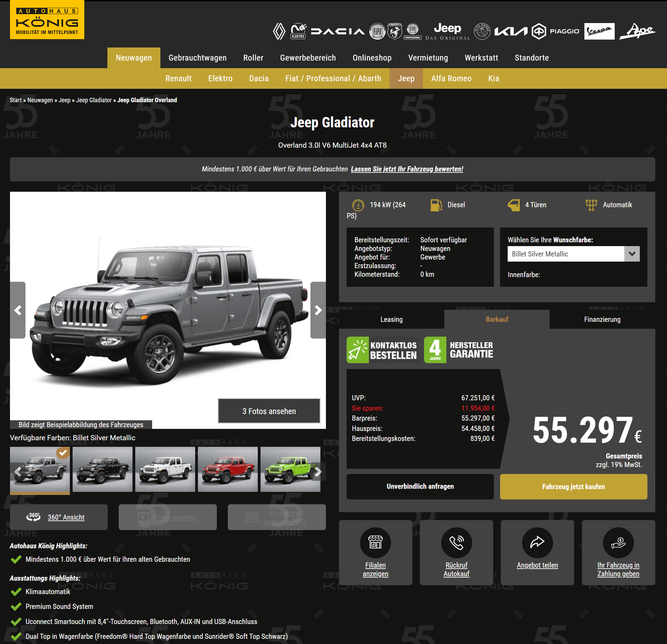Click the '3 Fotos ansehen' button
667x644 pixels.
pos(269,411)
